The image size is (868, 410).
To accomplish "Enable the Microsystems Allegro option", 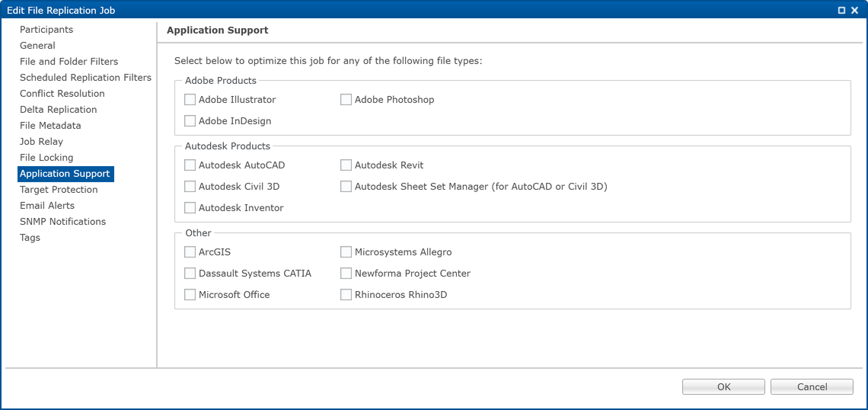I will (x=346, y=252).
